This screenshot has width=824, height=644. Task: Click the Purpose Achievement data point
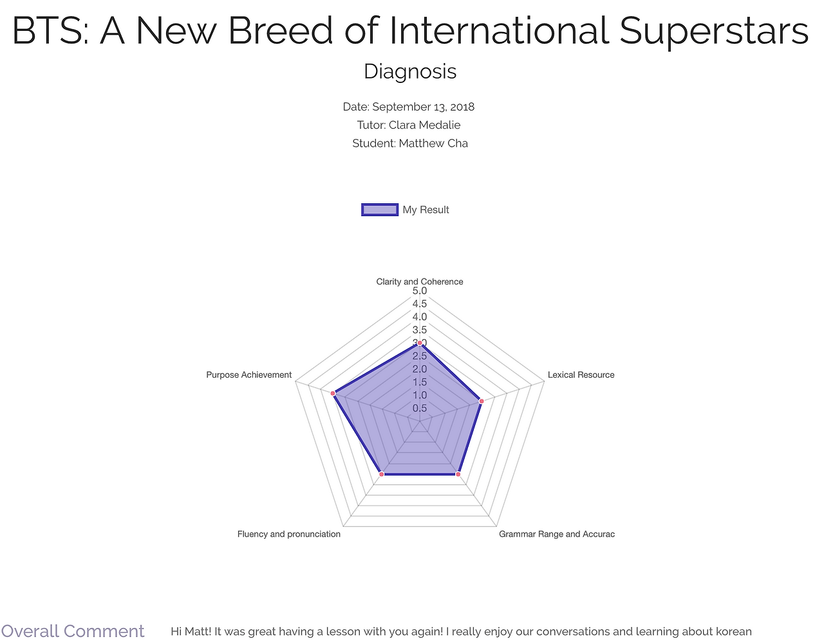click(x=333, y=392)
